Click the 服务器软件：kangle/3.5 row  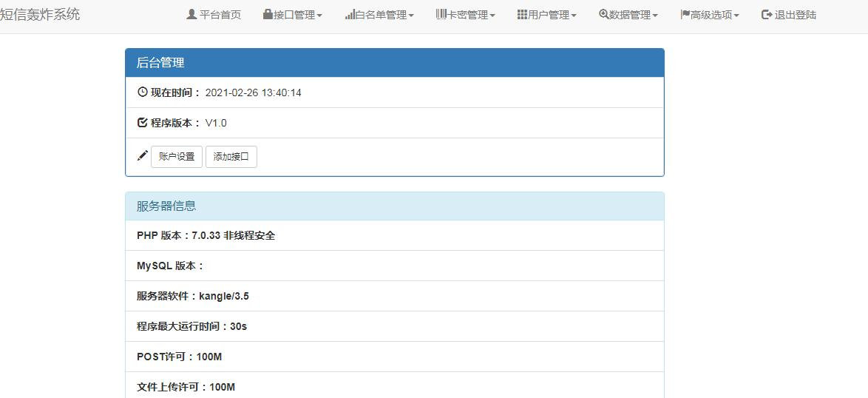[x=395, y=296]
